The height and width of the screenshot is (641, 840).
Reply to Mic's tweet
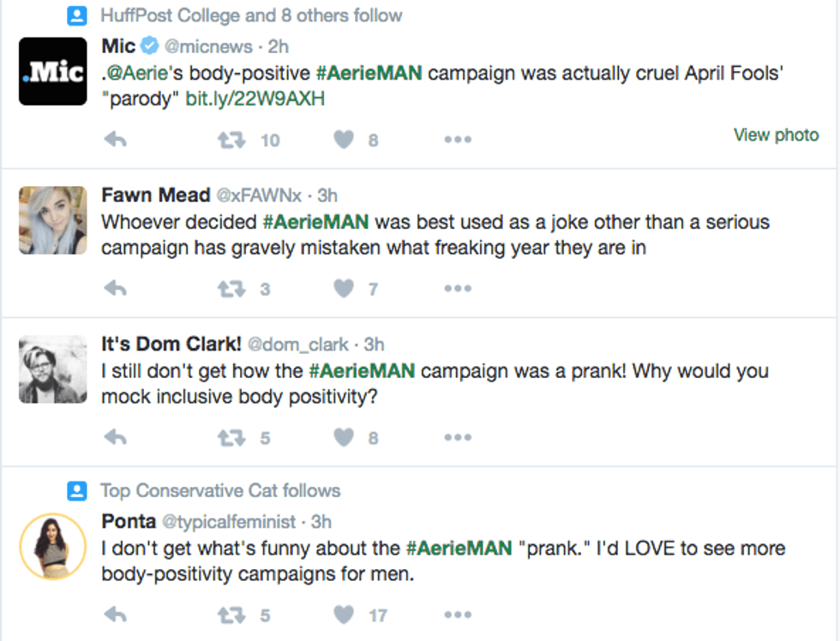[x=115, y=140]
